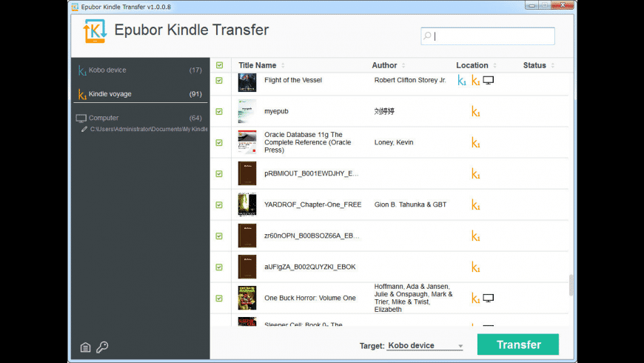Uncheck Flight of the Vessel
644x363 pixels.
tap(219, 81)
